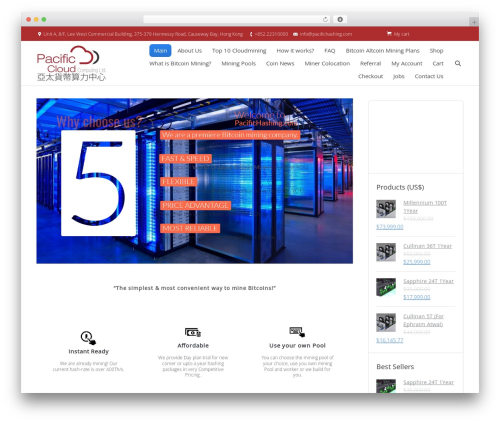The height and width of the screenshot is (423, 500).
Task: Click the premiere Bitcoin mining company banner
Action: (230, 135)
